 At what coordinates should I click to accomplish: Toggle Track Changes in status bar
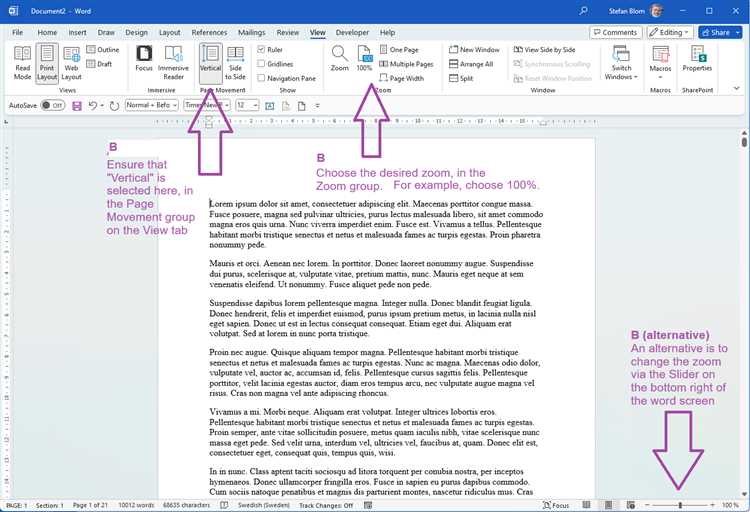tap(326, 505)
